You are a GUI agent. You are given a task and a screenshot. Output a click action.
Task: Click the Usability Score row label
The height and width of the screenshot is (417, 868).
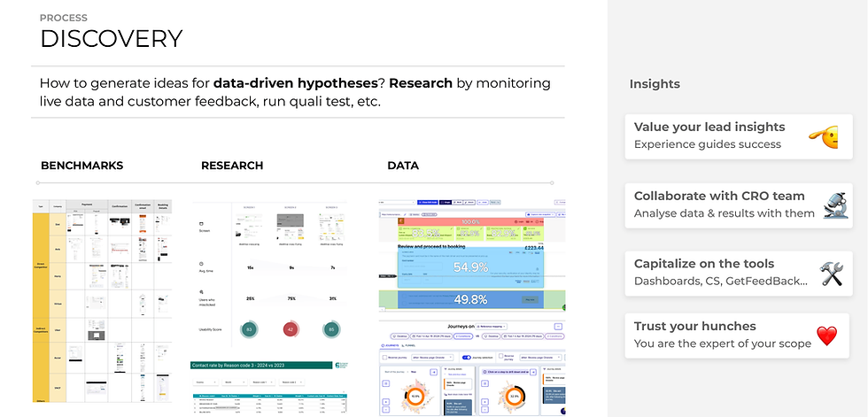tap(211, 329)
